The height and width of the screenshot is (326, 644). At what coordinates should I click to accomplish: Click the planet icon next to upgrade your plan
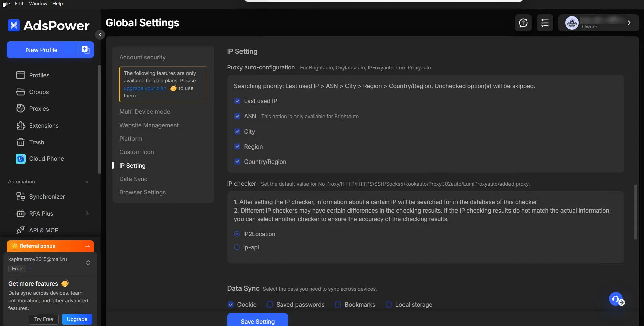(x=173, y=88)
